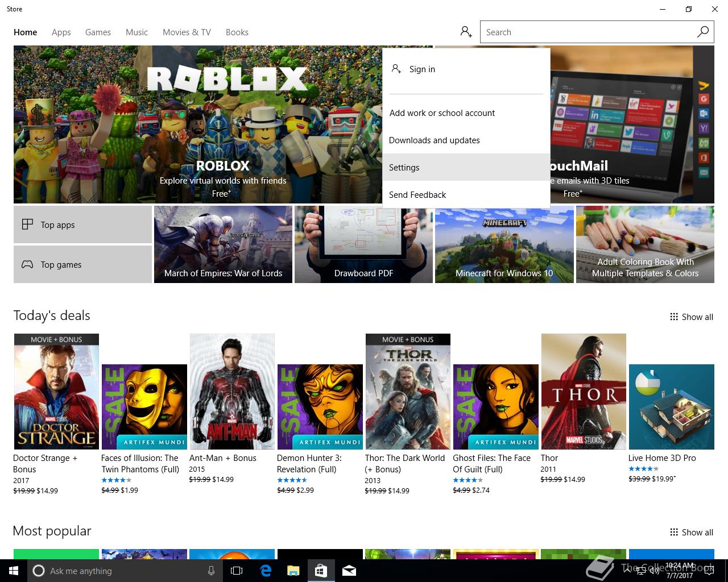Open the ROBLOX featured banner
728x582 pixels.
[197, 124]
